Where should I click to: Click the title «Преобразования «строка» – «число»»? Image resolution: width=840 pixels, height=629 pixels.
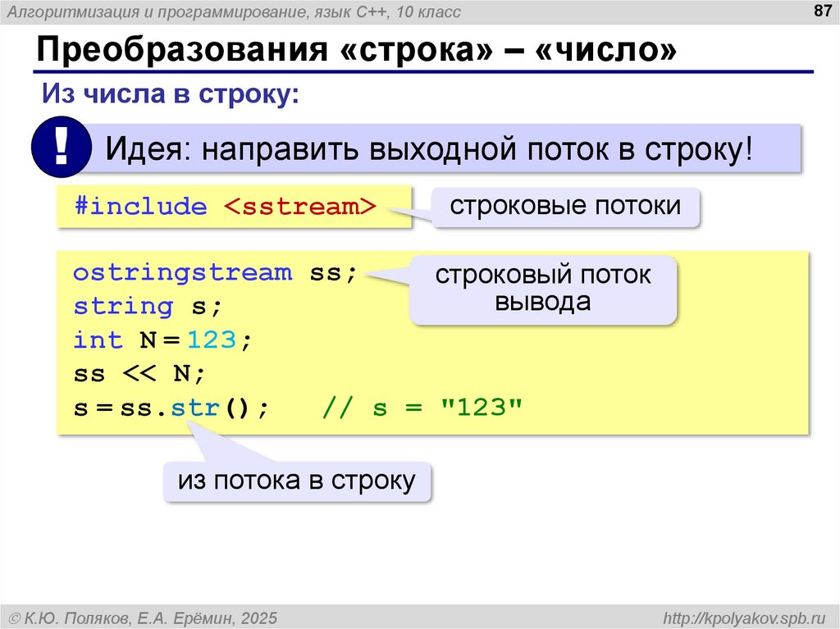coord(357,50)
